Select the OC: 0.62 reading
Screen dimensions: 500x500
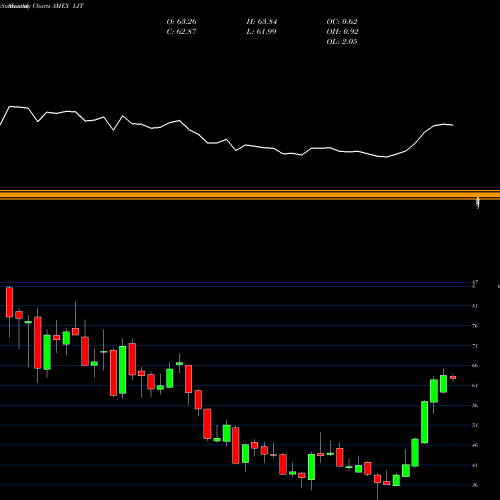point(342,22)
